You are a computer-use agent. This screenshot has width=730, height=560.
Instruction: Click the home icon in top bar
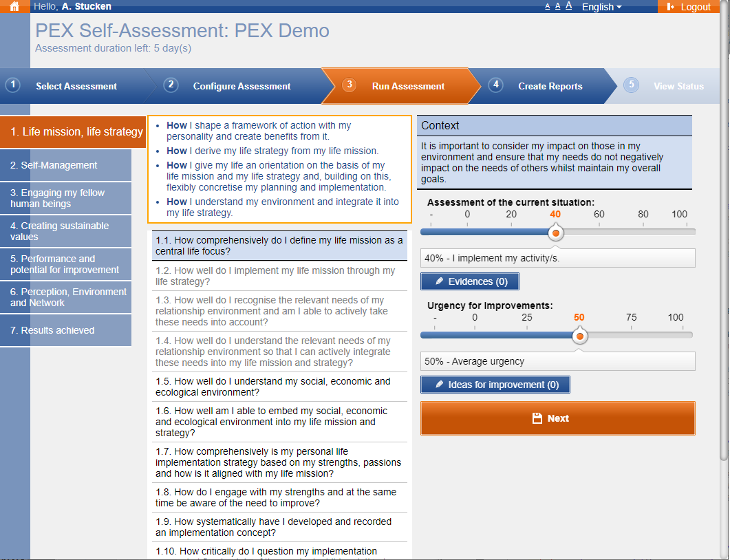(14, 7)
